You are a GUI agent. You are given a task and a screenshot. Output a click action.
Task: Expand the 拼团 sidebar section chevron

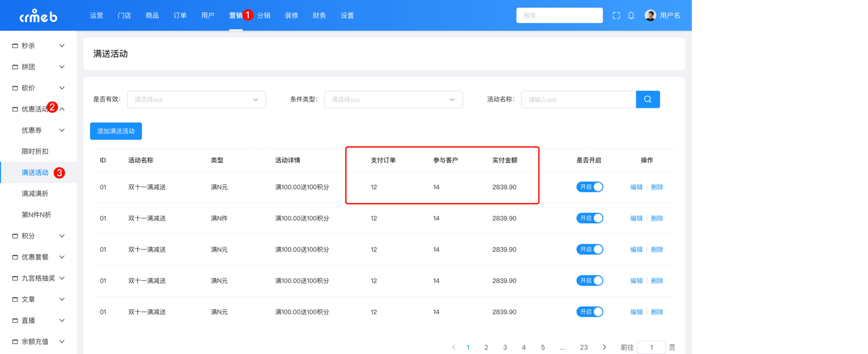(x=62, y=67)
